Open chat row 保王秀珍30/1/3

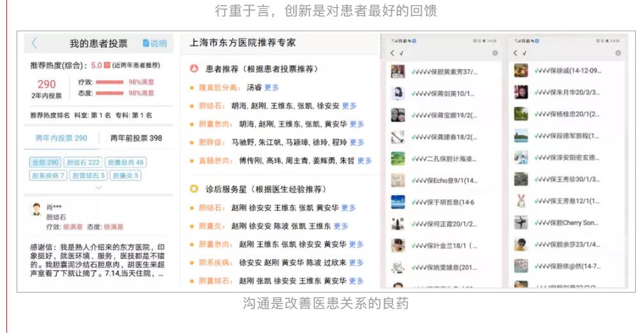pos(566,179)
